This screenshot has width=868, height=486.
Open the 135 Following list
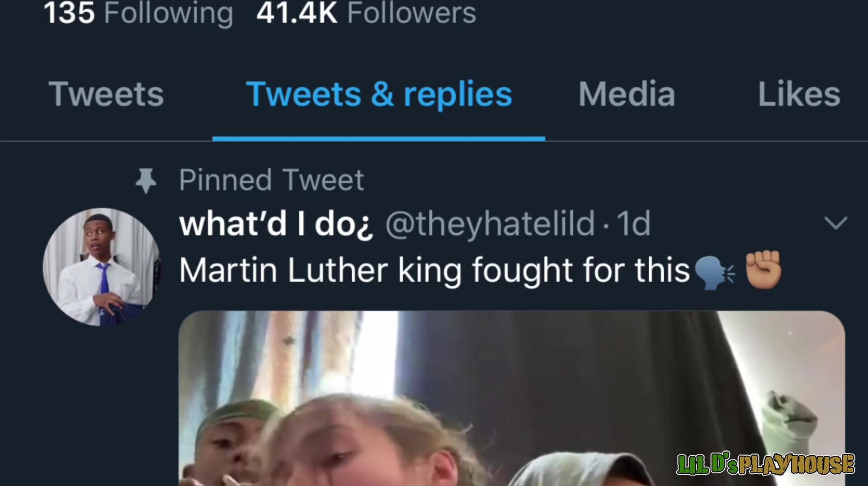(138, 13)
